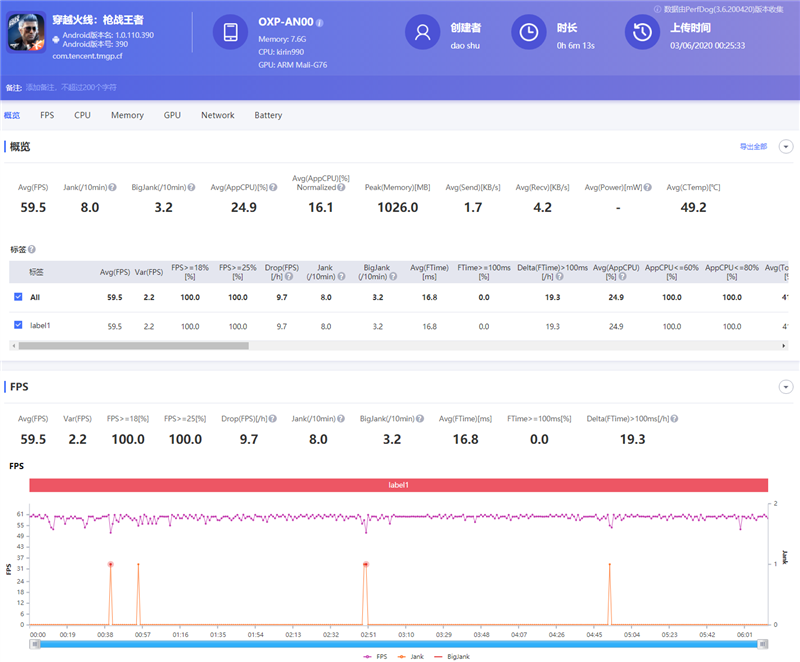Screen dimensions: 800x662
Task: Collapse the FPS section with arrow button
Action: pos(785,386)
